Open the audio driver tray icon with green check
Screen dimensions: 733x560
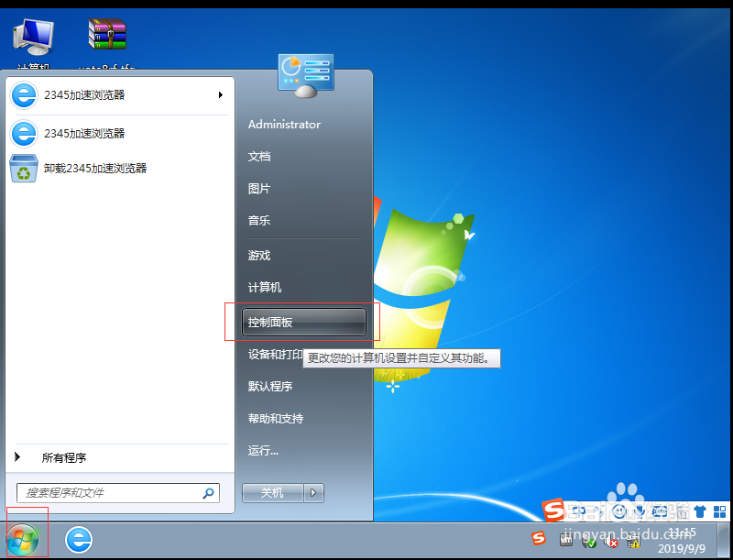pos(589,542)
